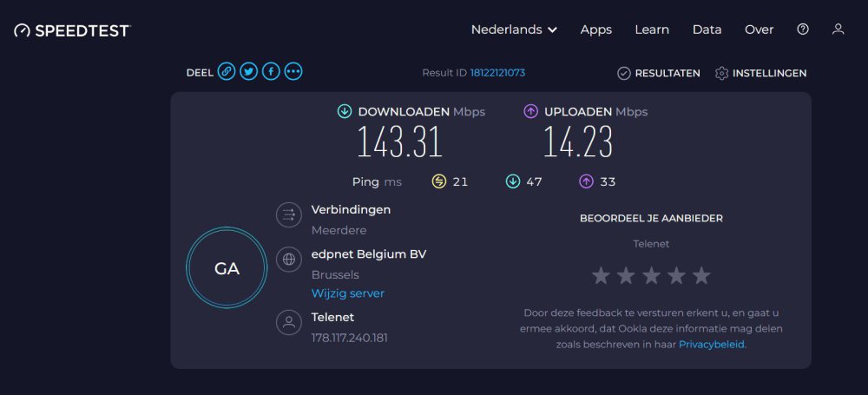Open the Privacybeleid link
This screenshot has width=868, height=395.
coord(712,344)
